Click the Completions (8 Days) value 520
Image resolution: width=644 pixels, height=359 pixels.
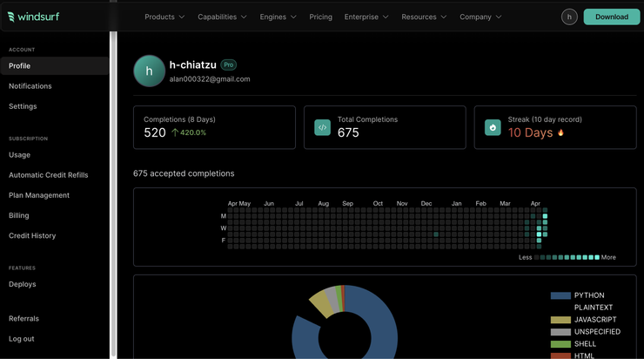(155, 132)
